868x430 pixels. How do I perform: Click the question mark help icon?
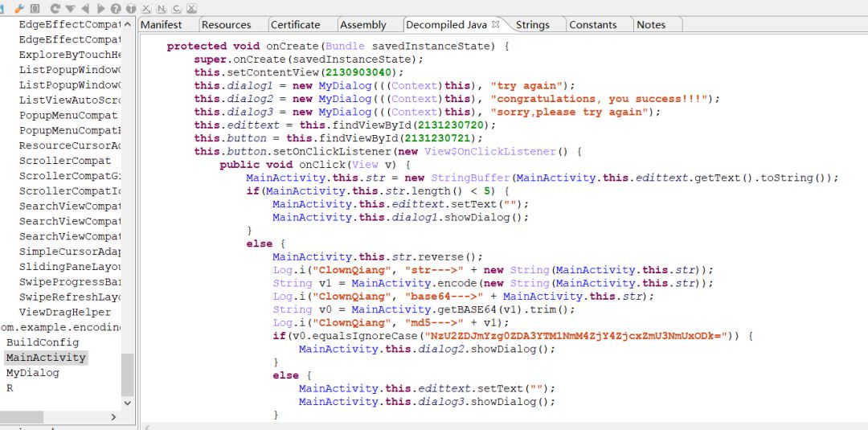[116, 8]
